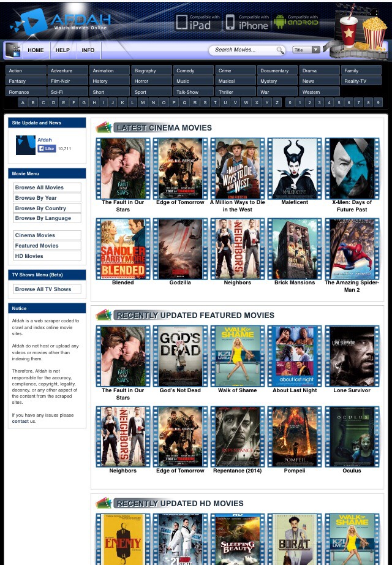Click the iPad compatibility badge
Screen dimensions: 392x565
tap(197, 22)
